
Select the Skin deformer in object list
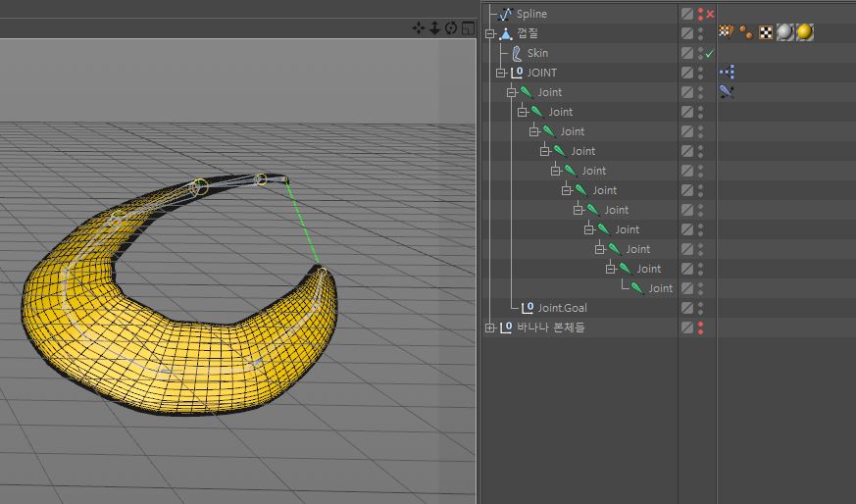[x=537, y=53]
